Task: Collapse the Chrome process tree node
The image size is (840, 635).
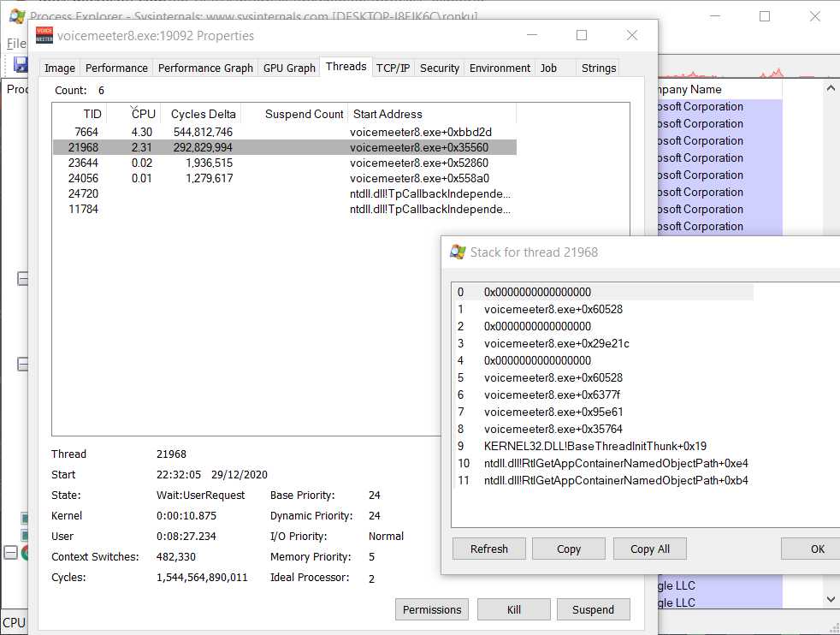Action: tap(11, 553)
